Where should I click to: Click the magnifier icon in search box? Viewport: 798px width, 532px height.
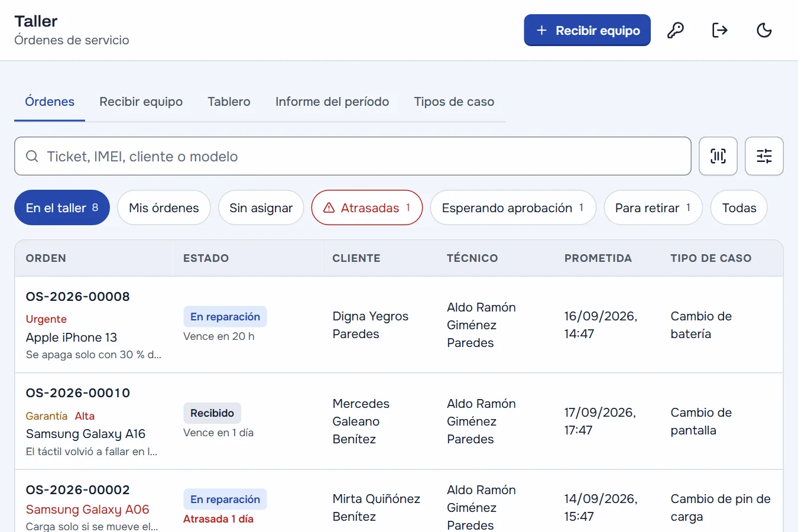(32, 156)
